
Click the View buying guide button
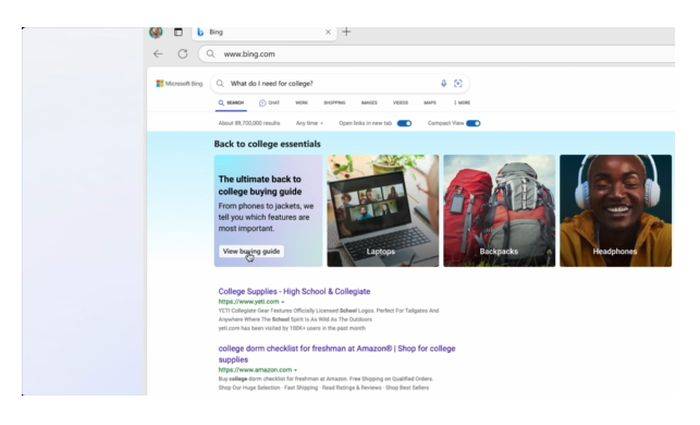[251, 251]
